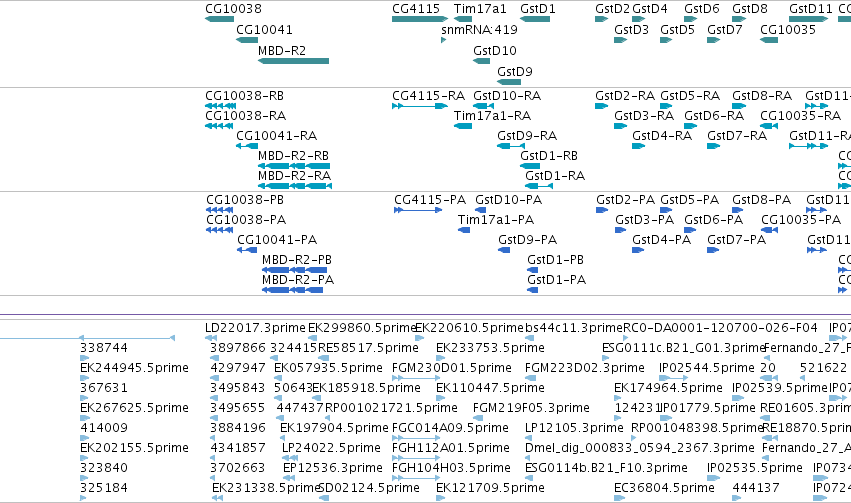This screenshot has height=503, width=851.
Task: Click the GstD1-RB transcript label
Action: coord(549,156)
